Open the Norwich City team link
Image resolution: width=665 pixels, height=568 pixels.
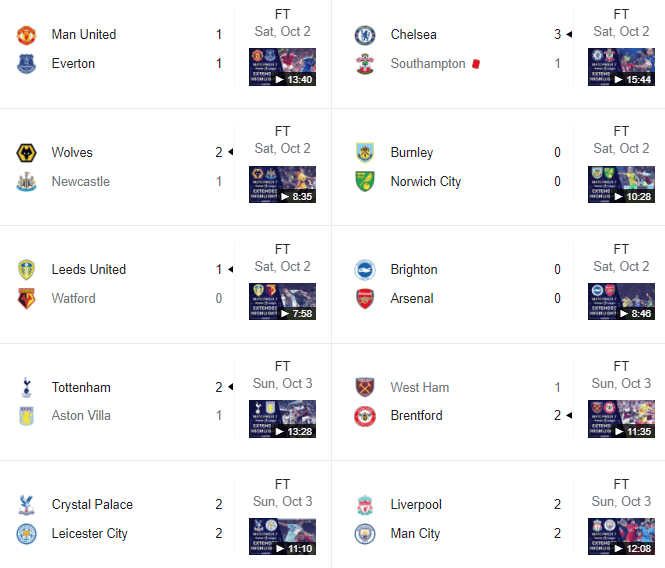426,181
